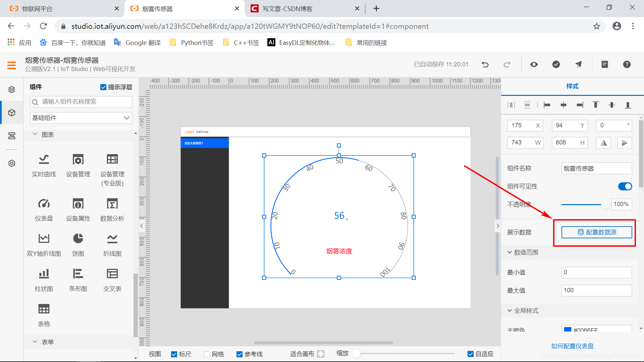The width and height of the screenshot is (644, 362).
Task: Select the 饼图 pie chart component
Action: (78, 239)
